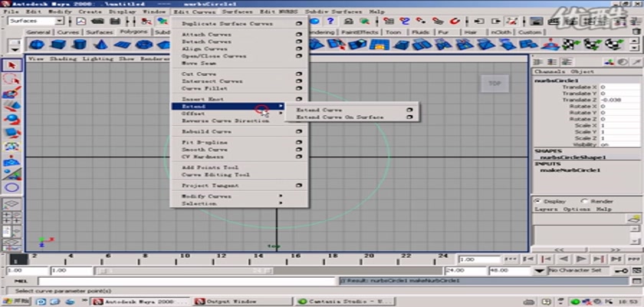The image size is (644, 307).
Task: Click the padlock icon in status line
Action: coord(349,21)
